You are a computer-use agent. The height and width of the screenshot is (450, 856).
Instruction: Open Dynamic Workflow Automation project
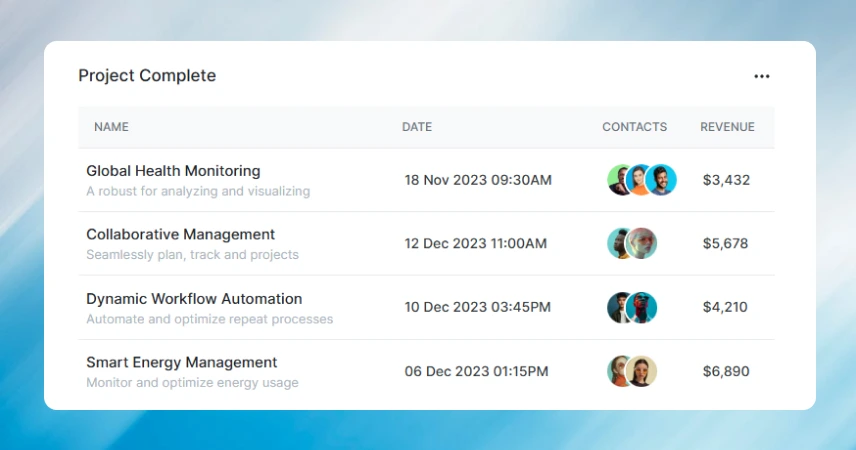pos(194,299)
